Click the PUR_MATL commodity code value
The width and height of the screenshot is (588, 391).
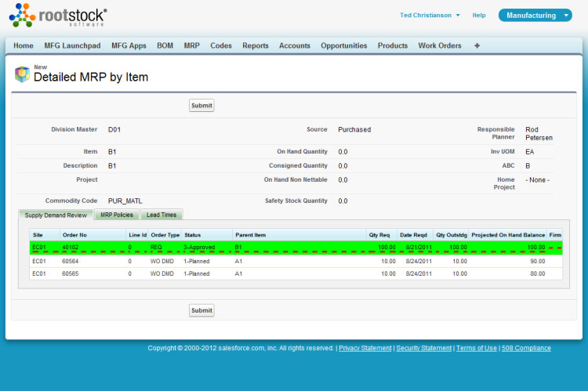[x=125, y=201]
